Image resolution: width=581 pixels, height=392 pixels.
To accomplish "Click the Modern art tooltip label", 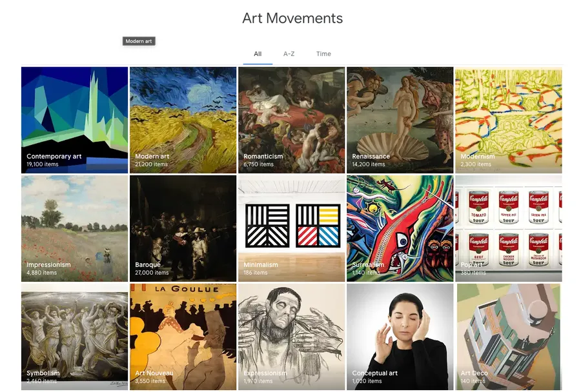I will [139, 41].
